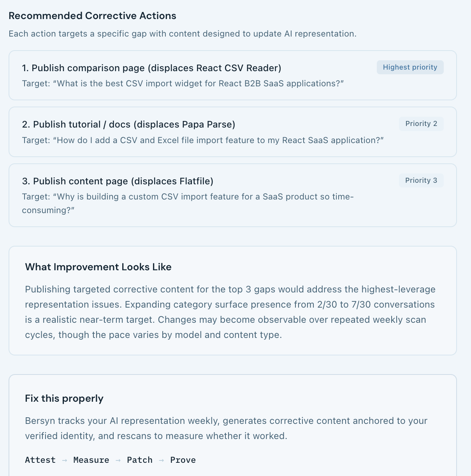The height and width of the screenshot is (476, 471).
Task: Click the arrow between Attest and Measure
Action: [65, 460]
